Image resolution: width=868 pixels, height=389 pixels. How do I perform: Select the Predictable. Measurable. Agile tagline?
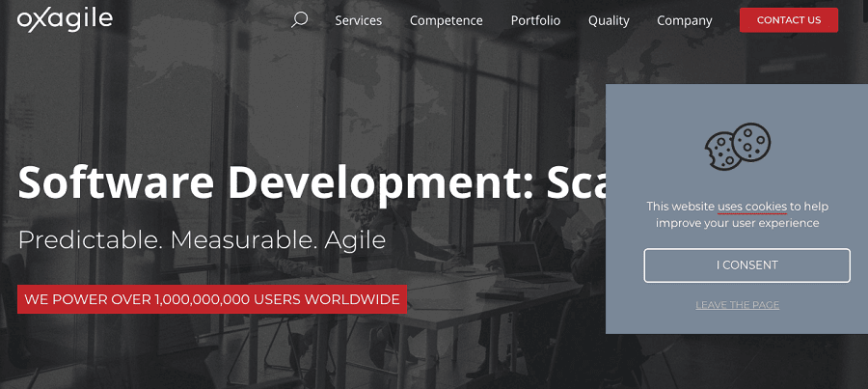pos(202,240)
